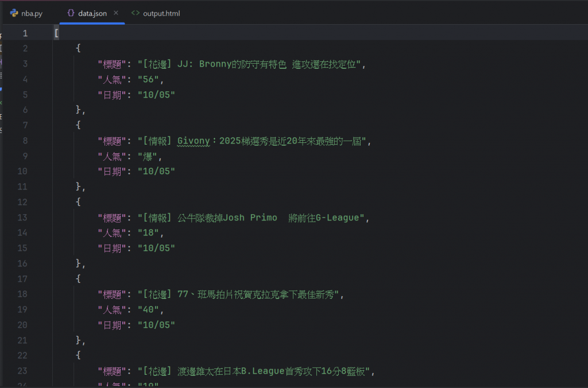588x388 pixels.
Task: Click the "日期" key on line 5
Action: pyautogui.click(x=112, y=95)
